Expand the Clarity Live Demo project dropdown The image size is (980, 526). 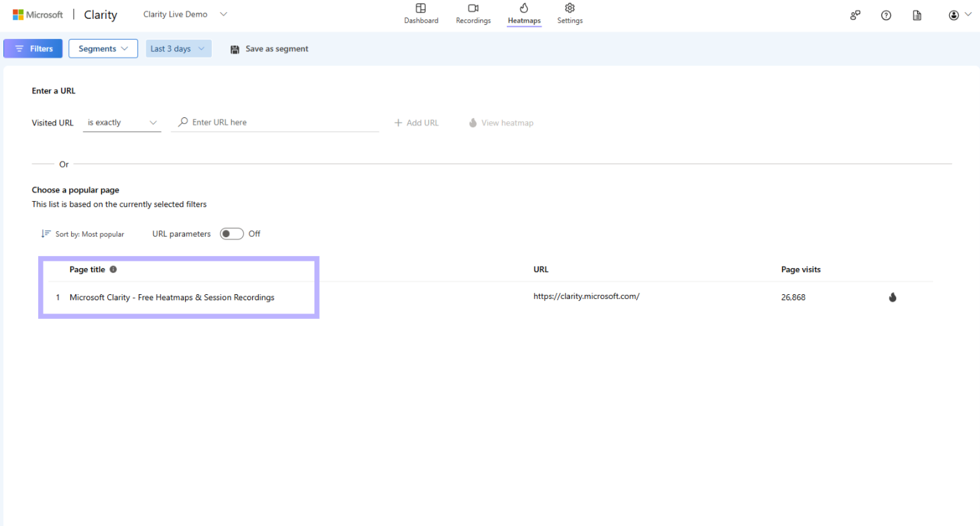tap(185, 14)
